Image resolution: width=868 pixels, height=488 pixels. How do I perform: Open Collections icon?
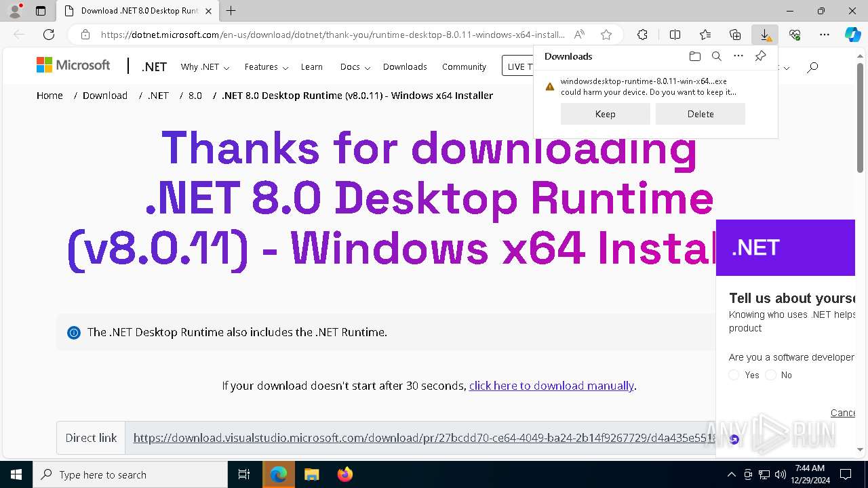(x=735, y=35)
